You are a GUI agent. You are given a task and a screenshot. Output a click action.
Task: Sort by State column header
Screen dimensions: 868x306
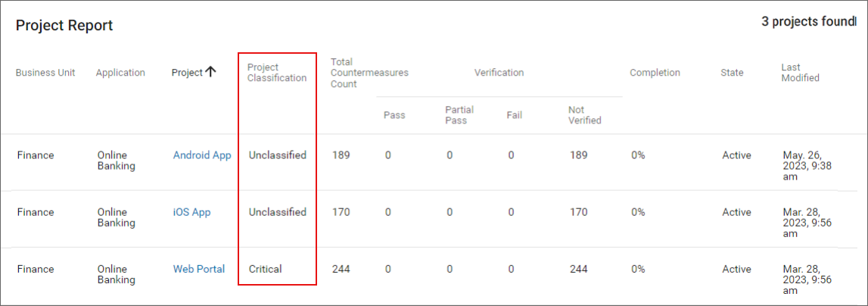732,73
